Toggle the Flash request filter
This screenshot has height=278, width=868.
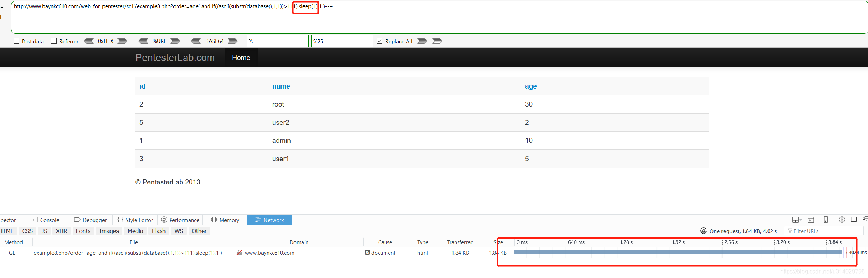pyautogui.click(x=159, y=231)
